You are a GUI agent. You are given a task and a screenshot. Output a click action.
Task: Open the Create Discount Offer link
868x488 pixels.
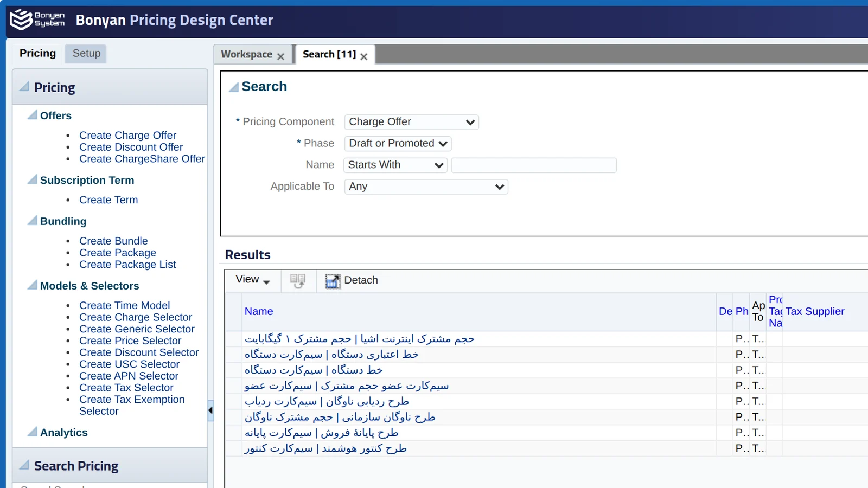tap(131, 147)
